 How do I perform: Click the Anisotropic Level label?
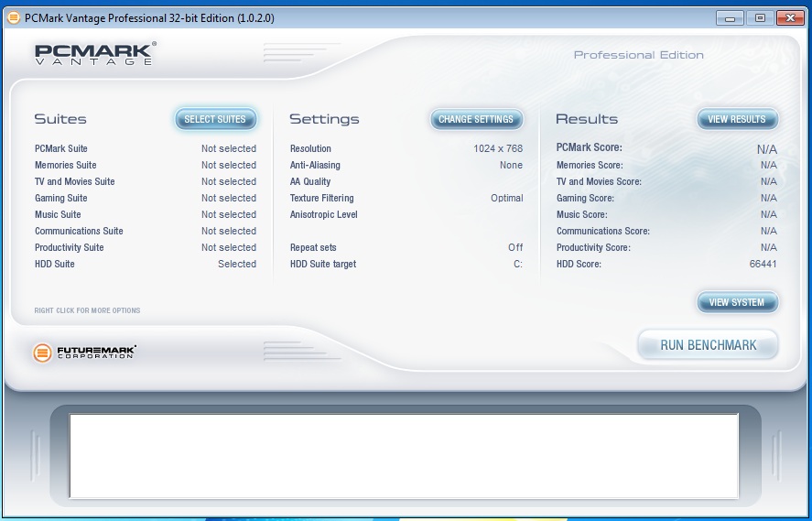[x=324, y=214]
